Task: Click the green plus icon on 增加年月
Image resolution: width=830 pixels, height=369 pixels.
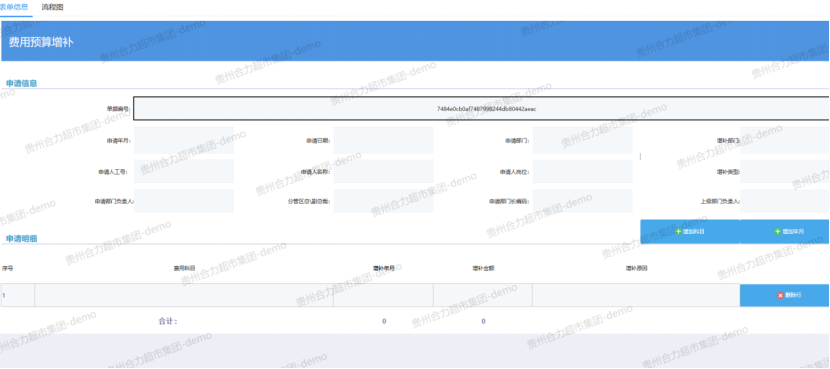Action: [x=778, y=231]
